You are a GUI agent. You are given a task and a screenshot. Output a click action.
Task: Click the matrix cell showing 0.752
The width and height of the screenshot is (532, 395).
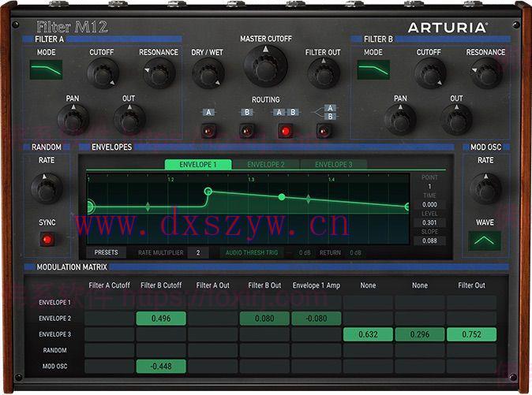click(471, 334)
